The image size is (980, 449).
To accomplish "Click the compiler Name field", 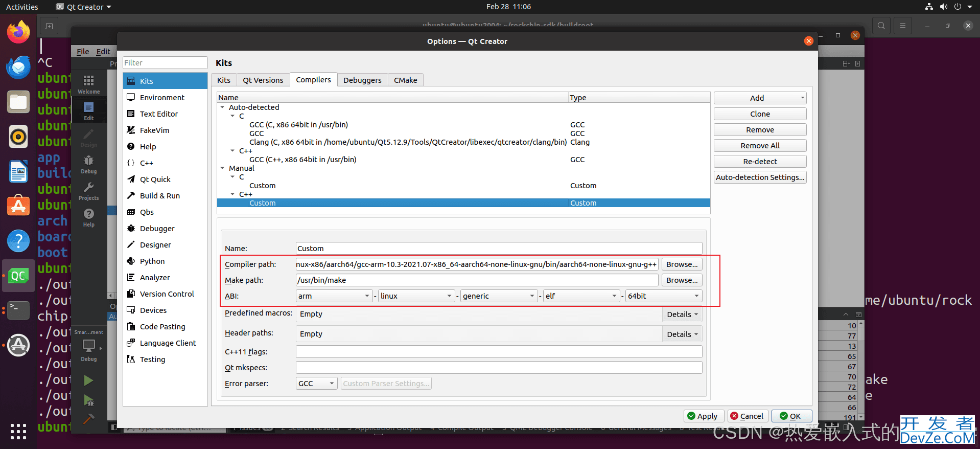I will pos(499,249).
